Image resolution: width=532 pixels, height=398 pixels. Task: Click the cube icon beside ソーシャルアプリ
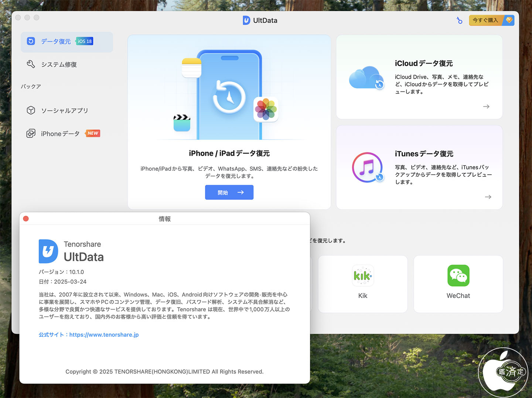point(31,110)
